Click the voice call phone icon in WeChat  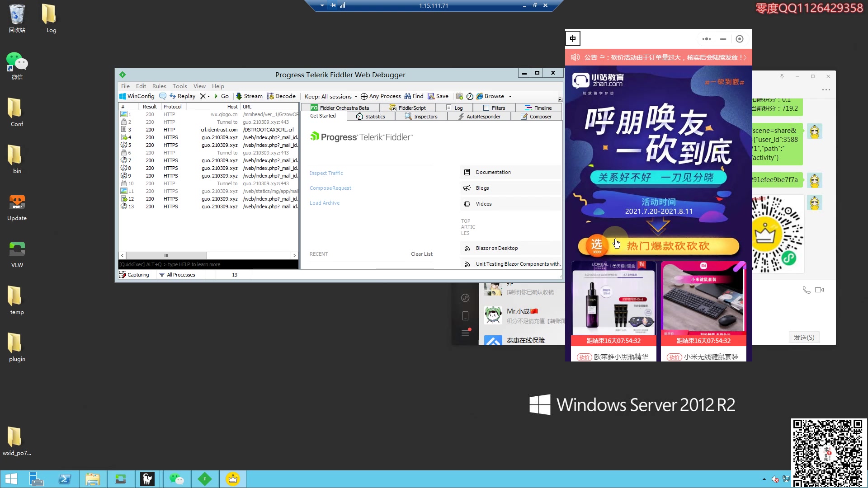807,290
